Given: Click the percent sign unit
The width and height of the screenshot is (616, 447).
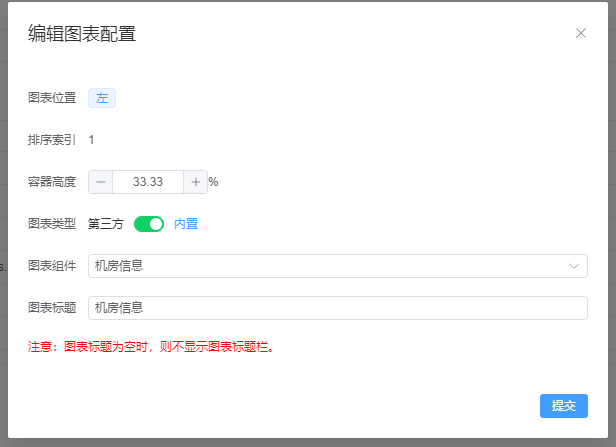Looking at the screenshot, I should (213, 182).
